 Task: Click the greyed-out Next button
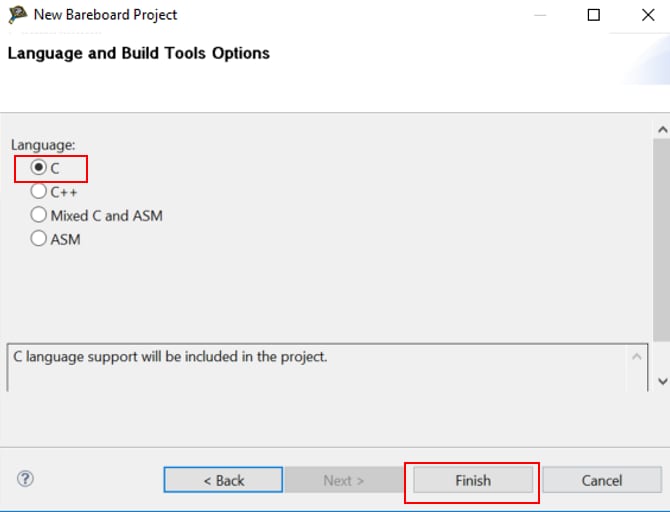coord(343,480)
